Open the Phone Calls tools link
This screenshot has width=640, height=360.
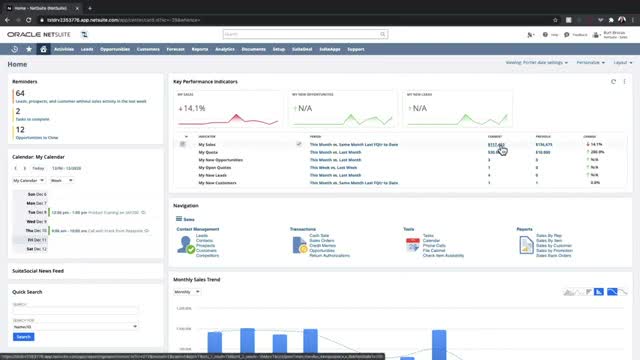[x=434, y=245]
